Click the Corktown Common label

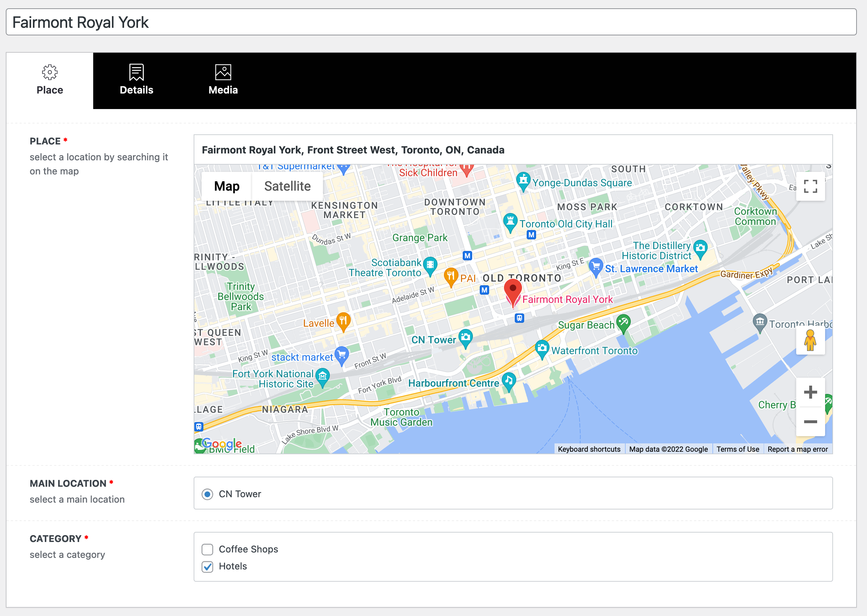point(755,216)
